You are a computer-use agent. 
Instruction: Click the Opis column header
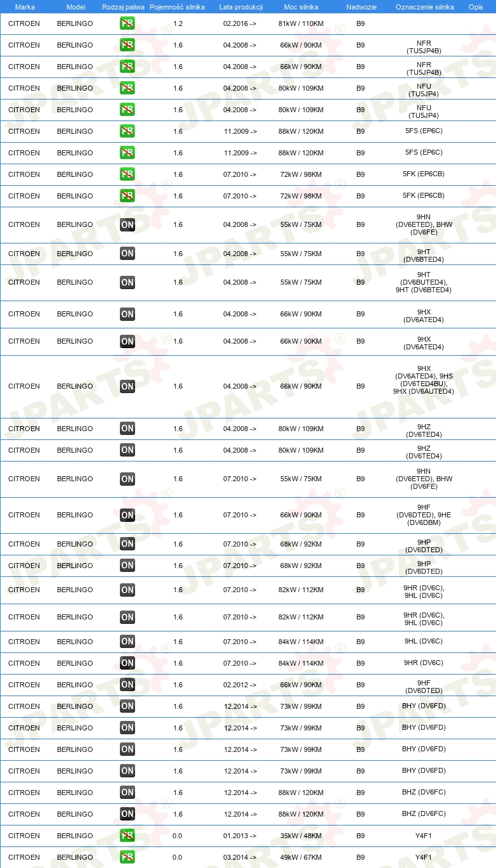coord(476,7)
